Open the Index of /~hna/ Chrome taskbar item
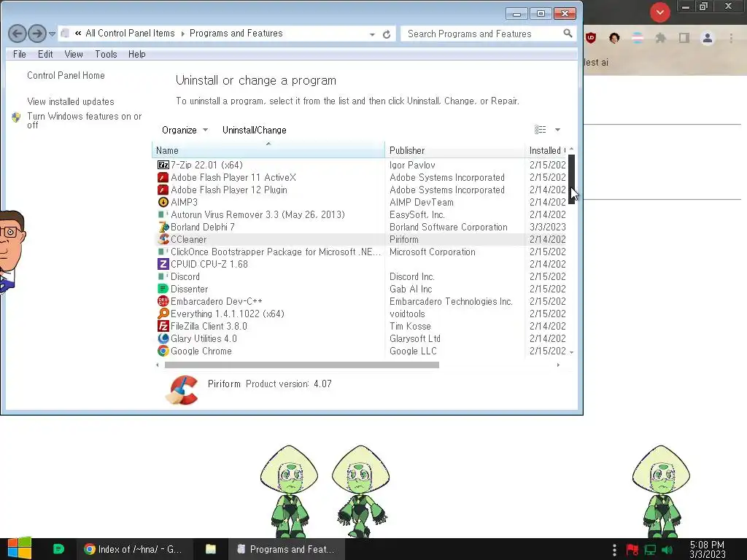This screenshot has width=747, height=560. [134, 549]
